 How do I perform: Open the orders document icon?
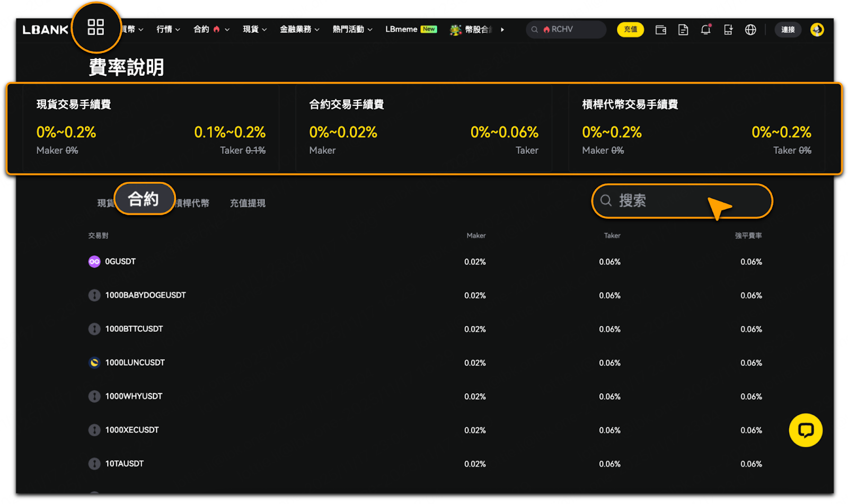point(683,30)
